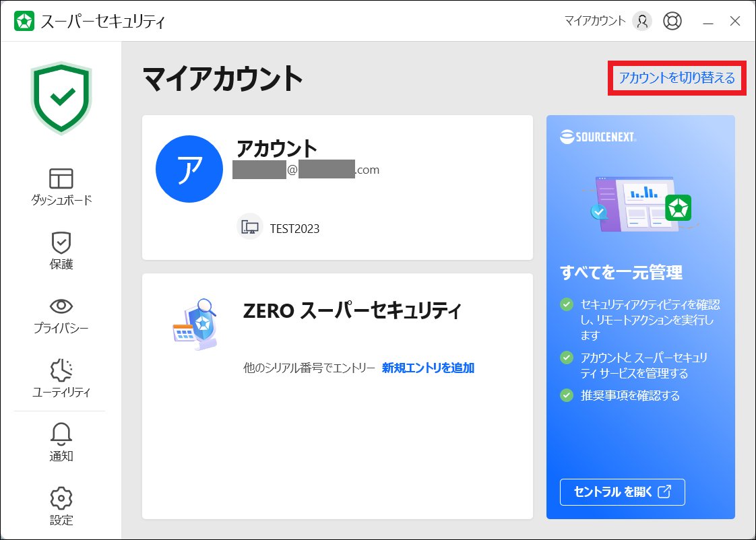This screenshot has height=540, width=756.
Task: Open the help lifebuoy icon
Action: pos(672,21)
